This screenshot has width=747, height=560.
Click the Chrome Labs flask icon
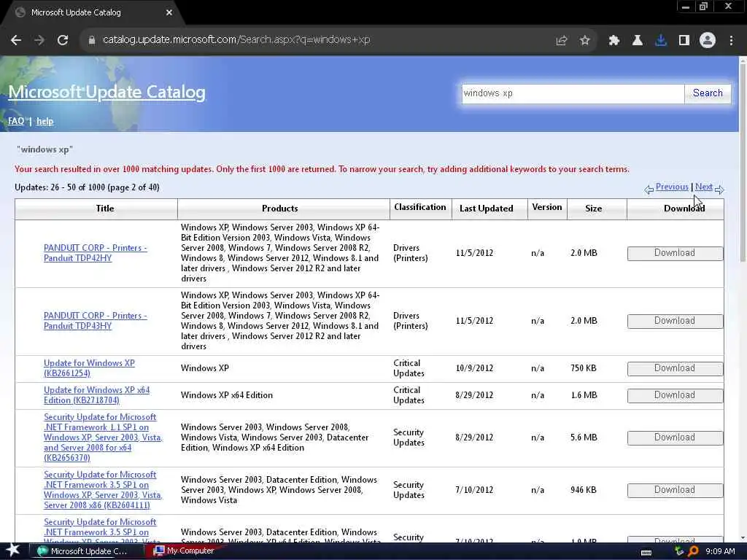pos(638,41)
